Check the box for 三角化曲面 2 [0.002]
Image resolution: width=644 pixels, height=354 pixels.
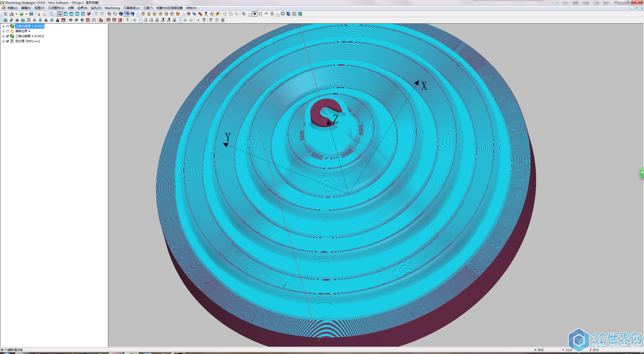[8, 26]
